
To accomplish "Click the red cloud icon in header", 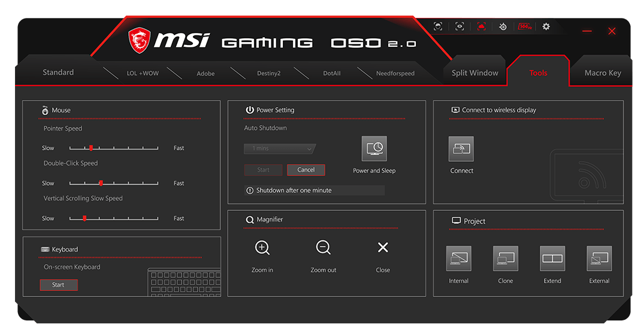I will pos(481,26).
